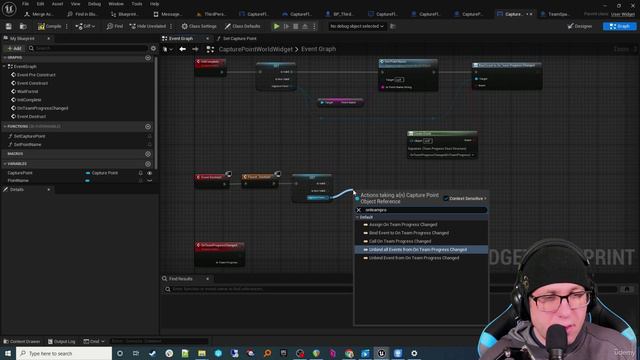This screenshot has width=640, height=360.
Task: Switch to the BP_Third... asset tab
Action: tap(340, 14)
